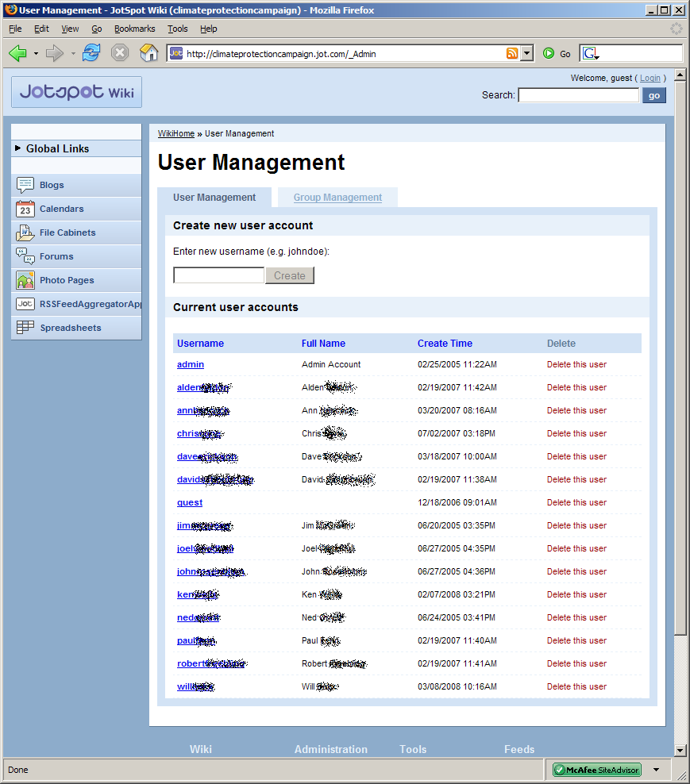Click the Stop loading icon
The image size is (690, 784).
120,52
